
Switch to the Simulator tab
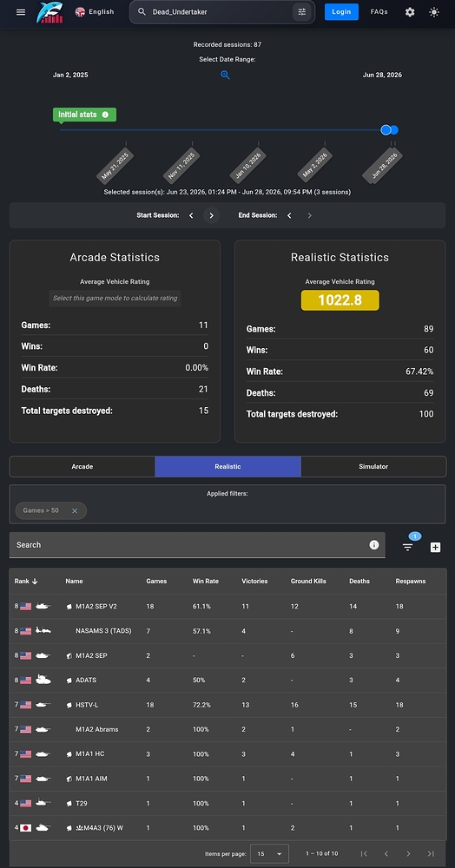click(x=373, y=466)
